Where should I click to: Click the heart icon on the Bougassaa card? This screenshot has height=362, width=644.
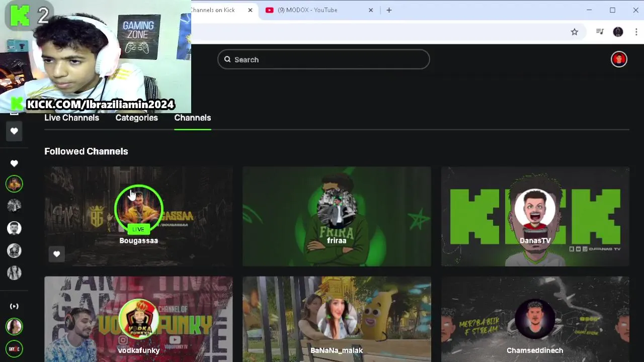click(56, 254)
